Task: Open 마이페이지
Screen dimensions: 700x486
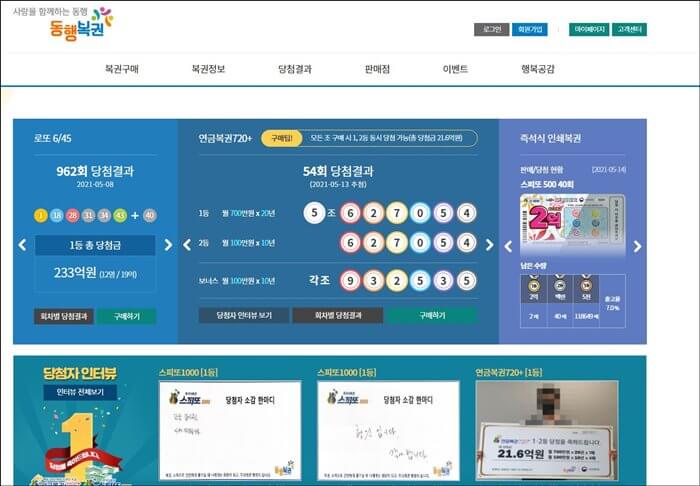Action: 589,29
